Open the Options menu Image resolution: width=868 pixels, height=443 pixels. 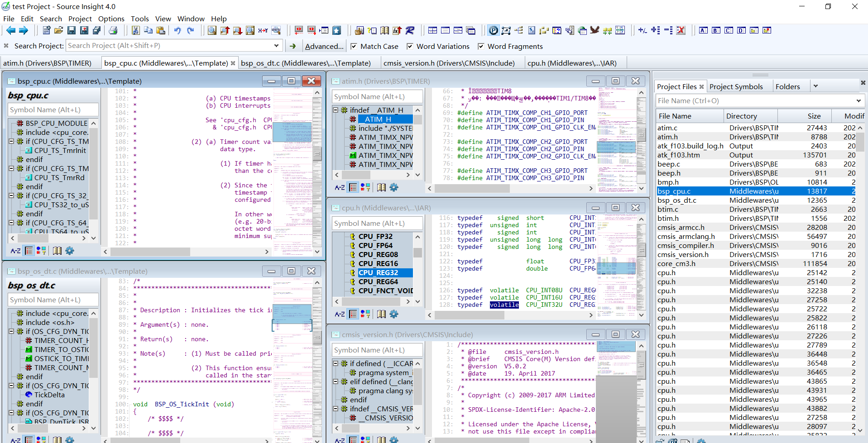[111, 19]
